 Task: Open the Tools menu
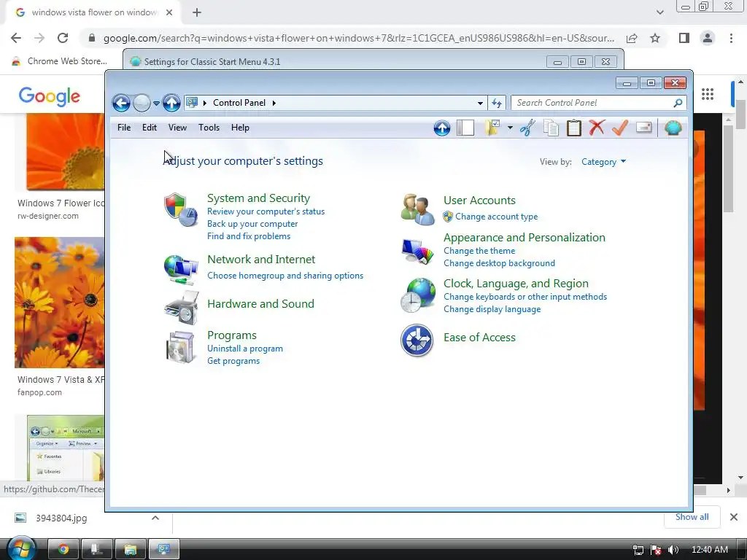coord(209,128)
